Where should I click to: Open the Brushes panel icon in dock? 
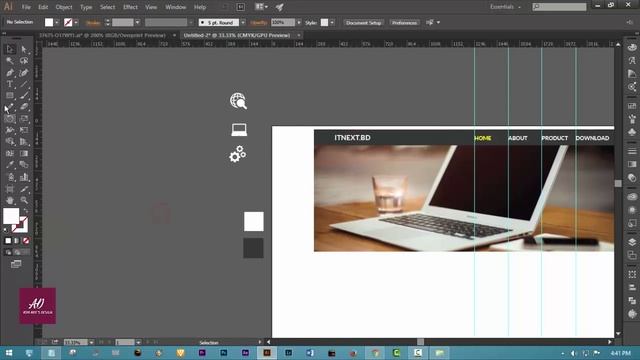point(632,119)
